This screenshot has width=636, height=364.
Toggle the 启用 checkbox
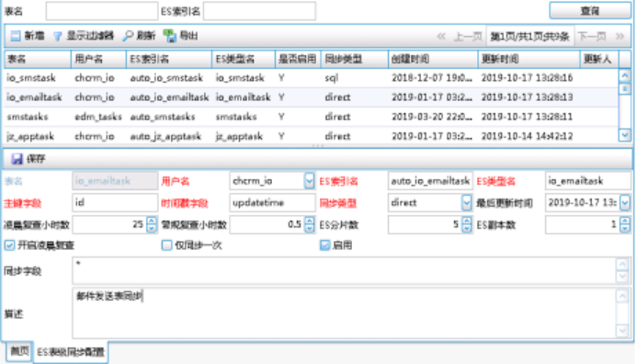pyautogui.click(x=325, y=245)
